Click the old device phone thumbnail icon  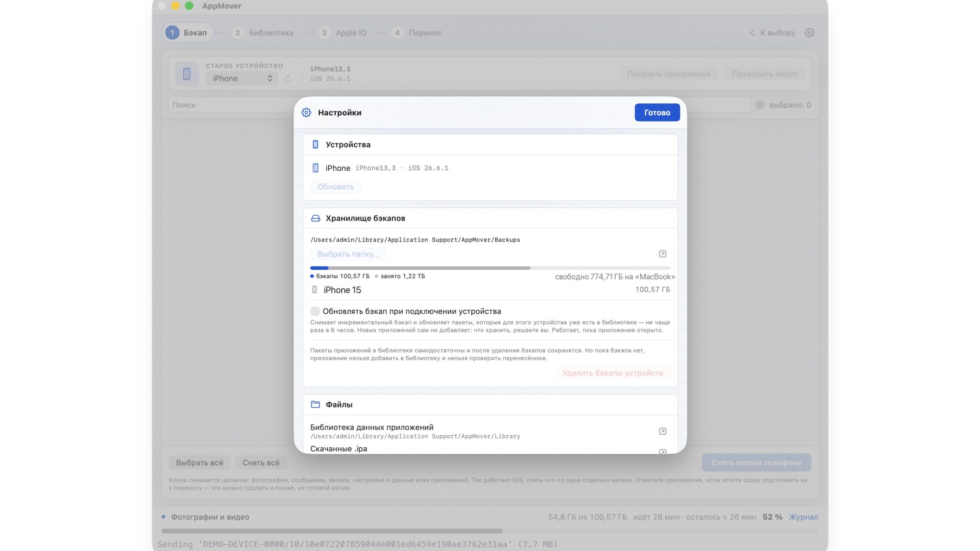coord(187,74)
